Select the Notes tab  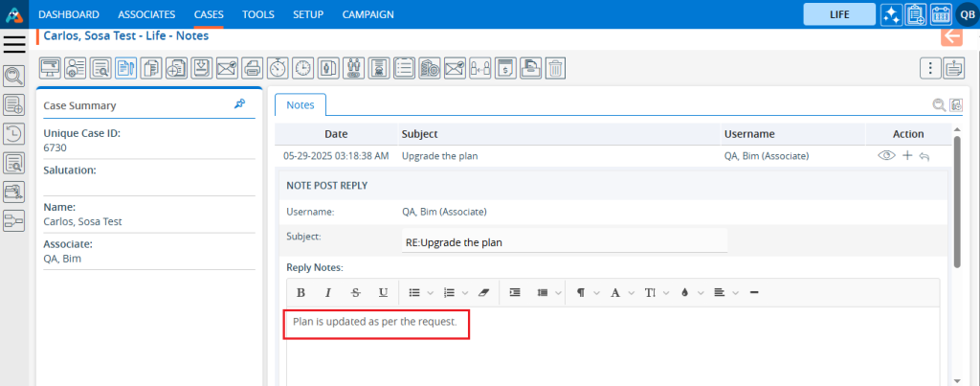300,104
